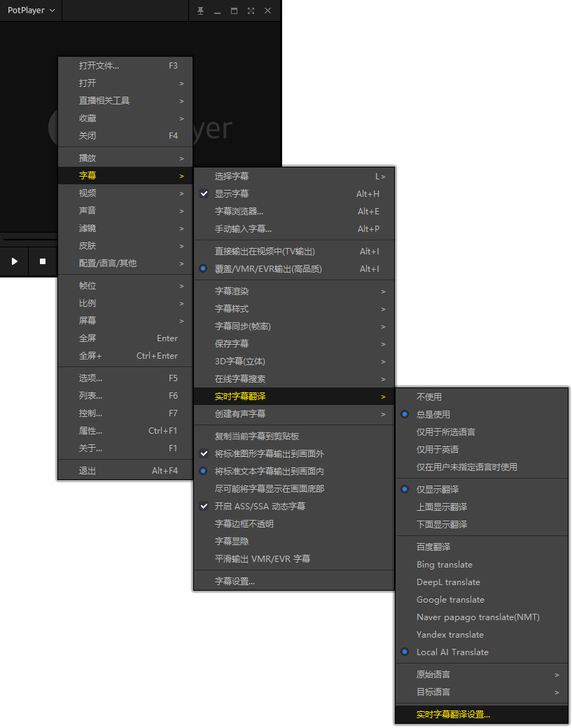Expand 字幕渲染 submenu
Screen dimensions: 572x728
(294, 291)
